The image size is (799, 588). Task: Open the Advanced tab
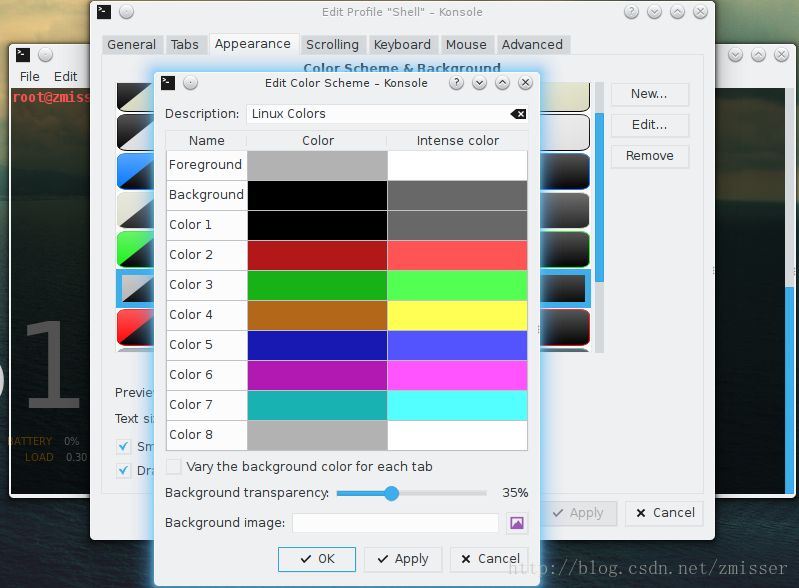(532, 45)
